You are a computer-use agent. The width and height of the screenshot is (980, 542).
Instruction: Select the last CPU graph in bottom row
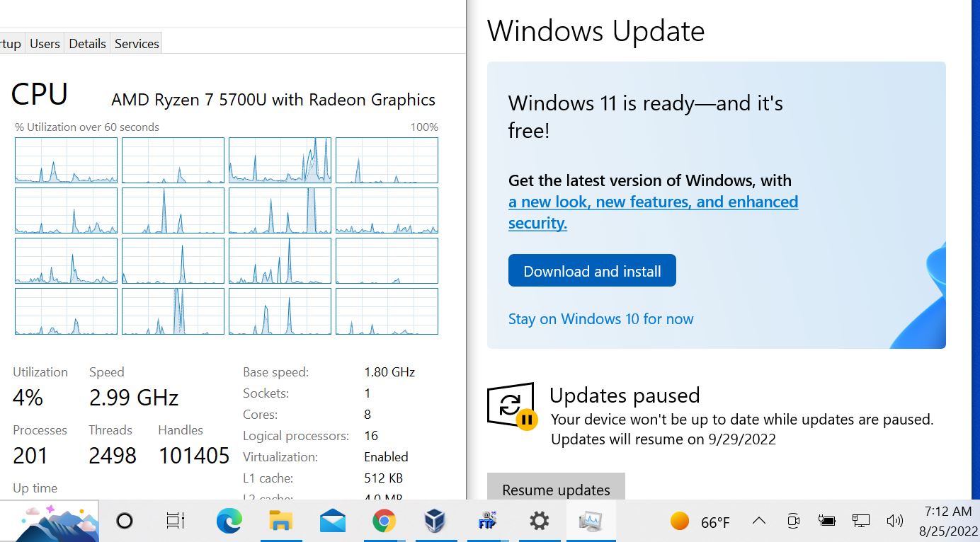tap(387, 311)
